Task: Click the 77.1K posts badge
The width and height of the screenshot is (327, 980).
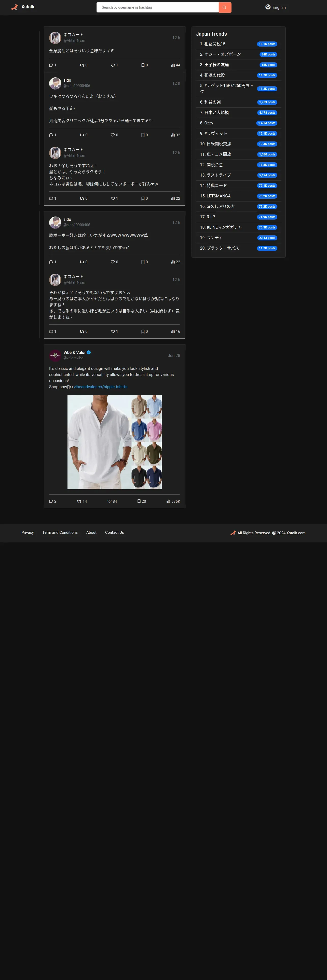Action: click(x=267, y=186)
